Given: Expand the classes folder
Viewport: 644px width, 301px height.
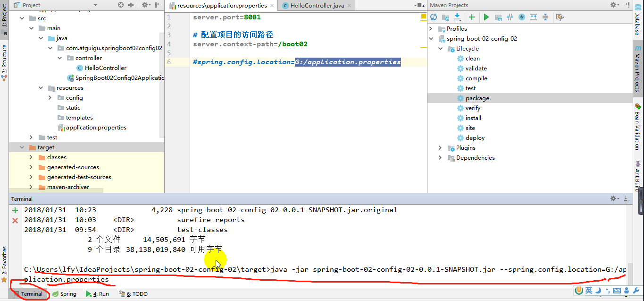Looking at the screenshot, I should (31, 157).
